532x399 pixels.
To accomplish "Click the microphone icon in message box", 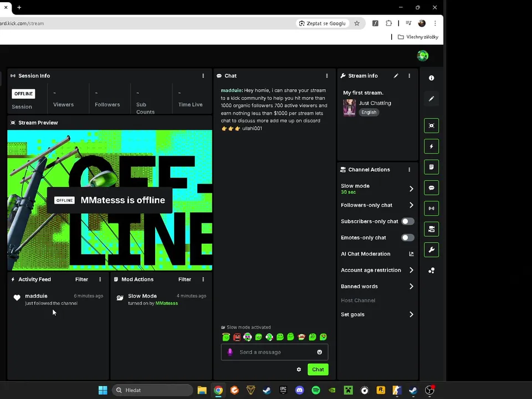I will [230, 352].
